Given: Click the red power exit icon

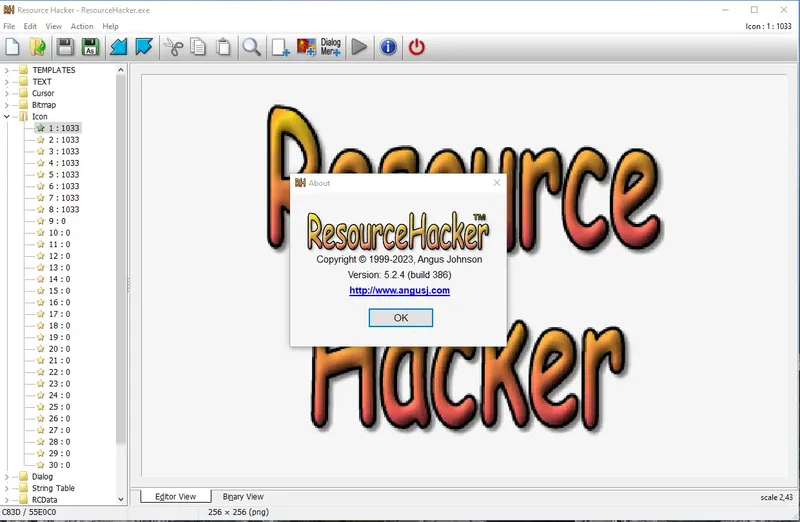Looking at the screenshot, I should tap(416, 47).
